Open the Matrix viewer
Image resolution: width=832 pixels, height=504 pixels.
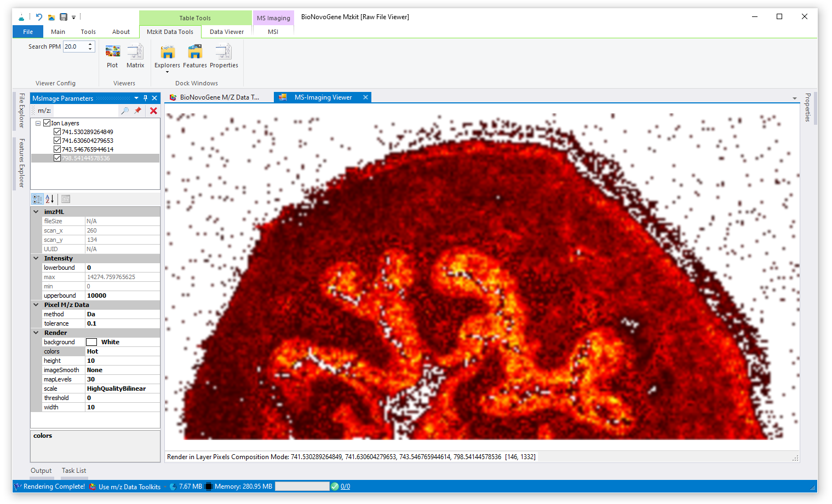135,53
